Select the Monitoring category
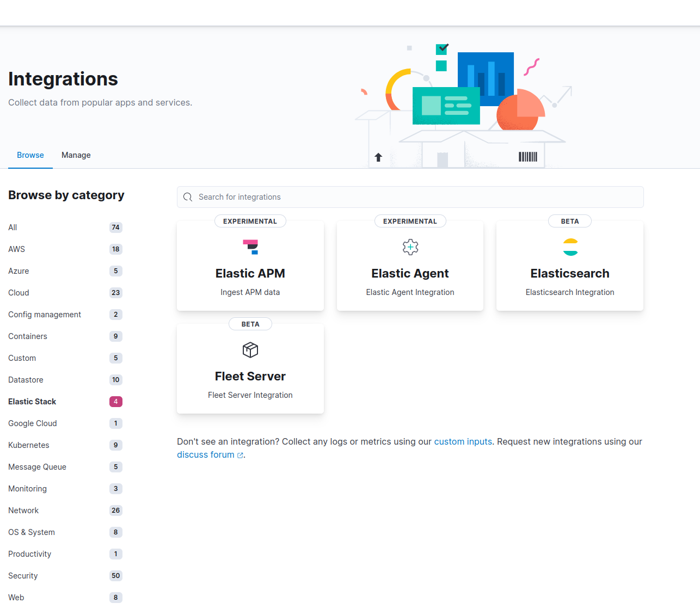Viewport: 700px width, 609px height. [65, 489]
